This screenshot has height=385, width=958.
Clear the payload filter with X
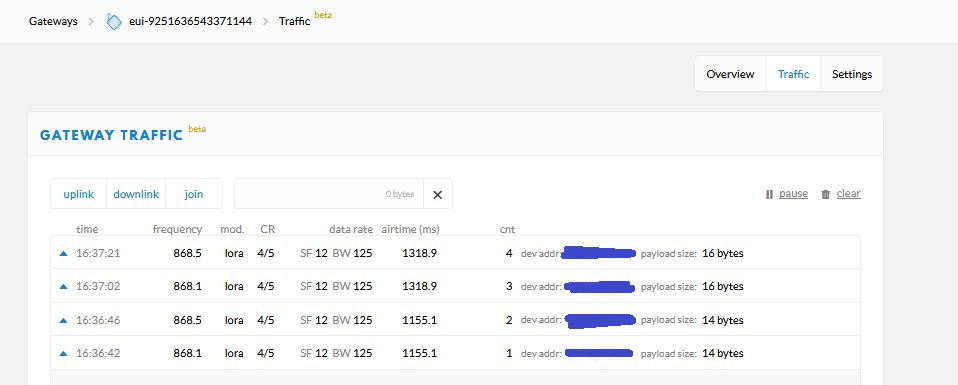pos(437,194)
